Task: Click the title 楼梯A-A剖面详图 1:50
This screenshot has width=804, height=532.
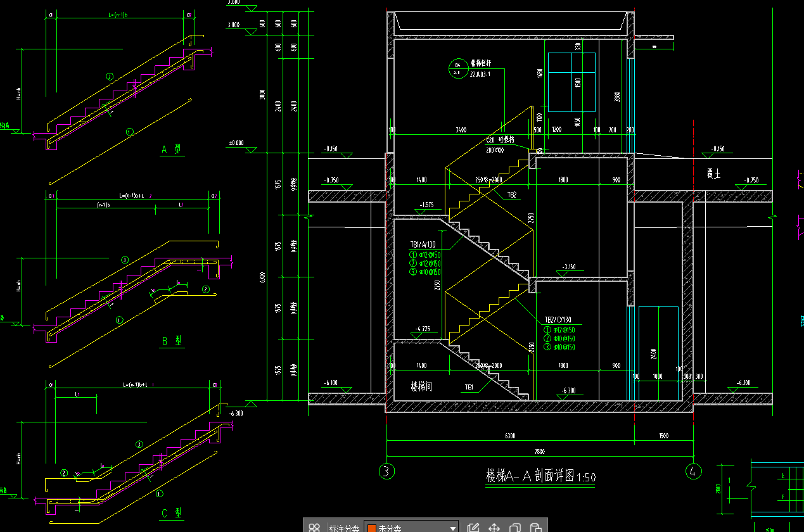Action: click(x=540, y=476)
